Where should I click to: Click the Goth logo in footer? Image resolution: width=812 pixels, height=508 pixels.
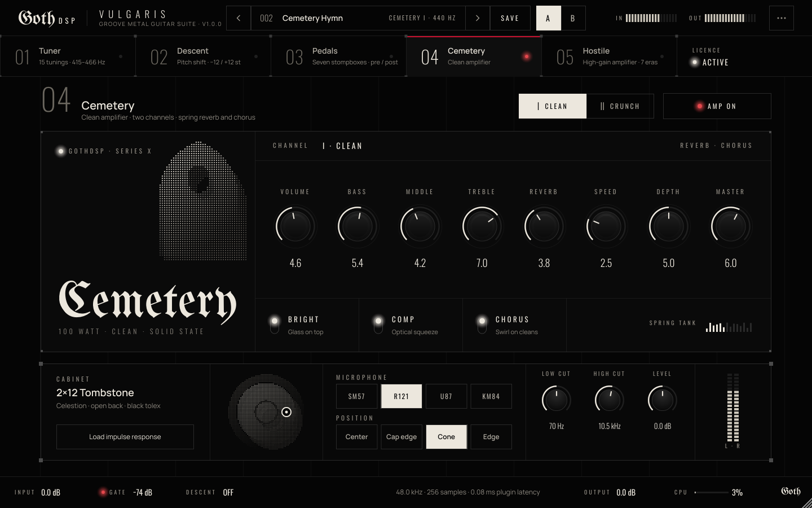point(791,492)
